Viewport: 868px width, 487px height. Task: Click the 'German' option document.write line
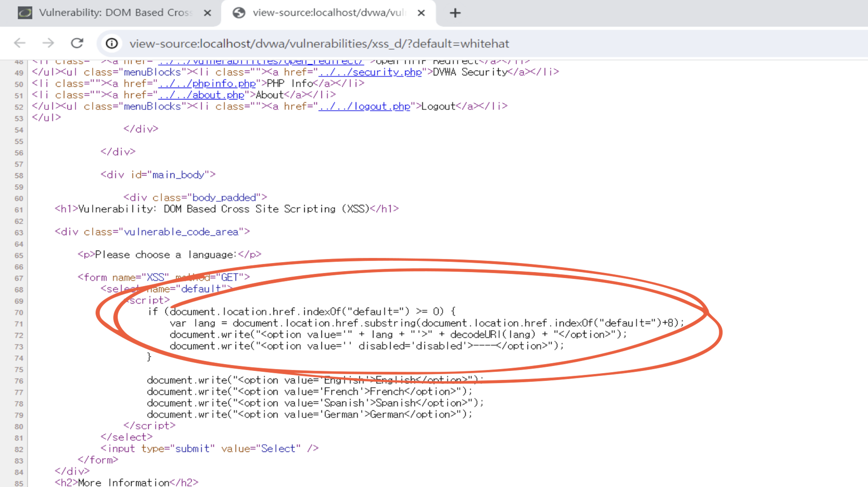310,415
